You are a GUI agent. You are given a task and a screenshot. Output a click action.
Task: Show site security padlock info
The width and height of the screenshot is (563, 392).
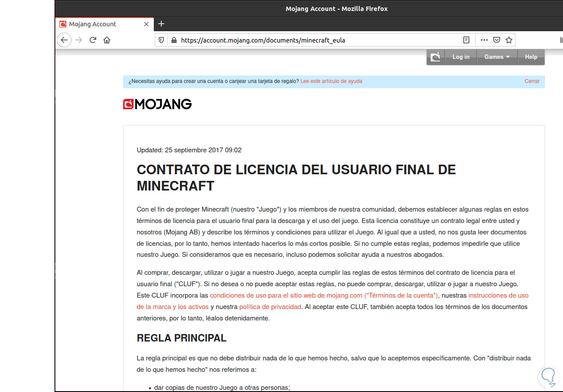tap(174, 40)
